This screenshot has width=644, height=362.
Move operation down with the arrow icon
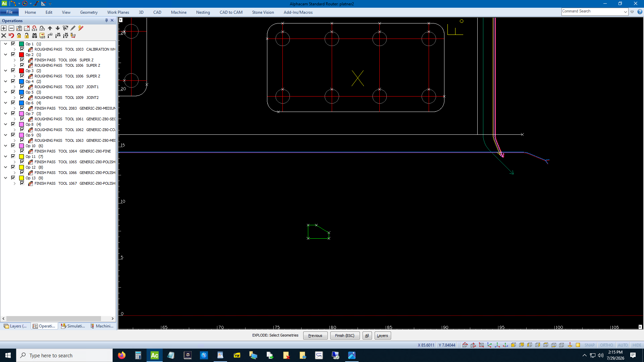pyautogui.click(x=58, y=28)
